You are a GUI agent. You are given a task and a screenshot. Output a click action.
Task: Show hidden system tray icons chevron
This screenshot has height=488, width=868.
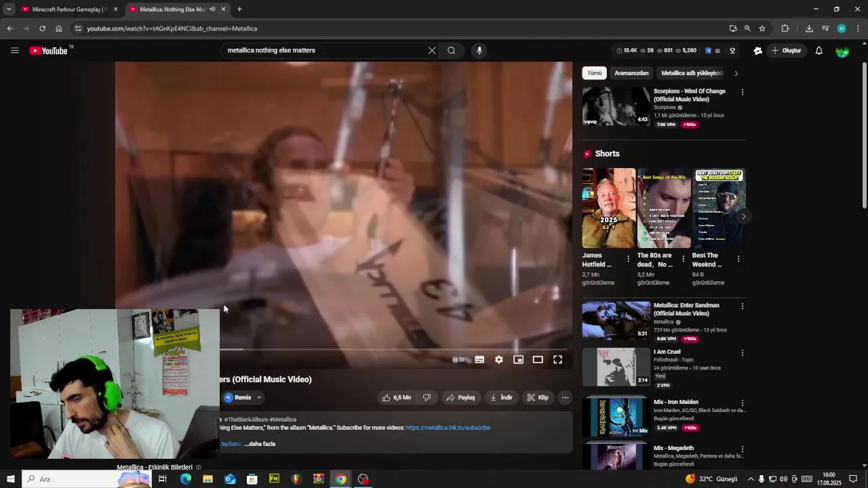[x=751, y=479]
